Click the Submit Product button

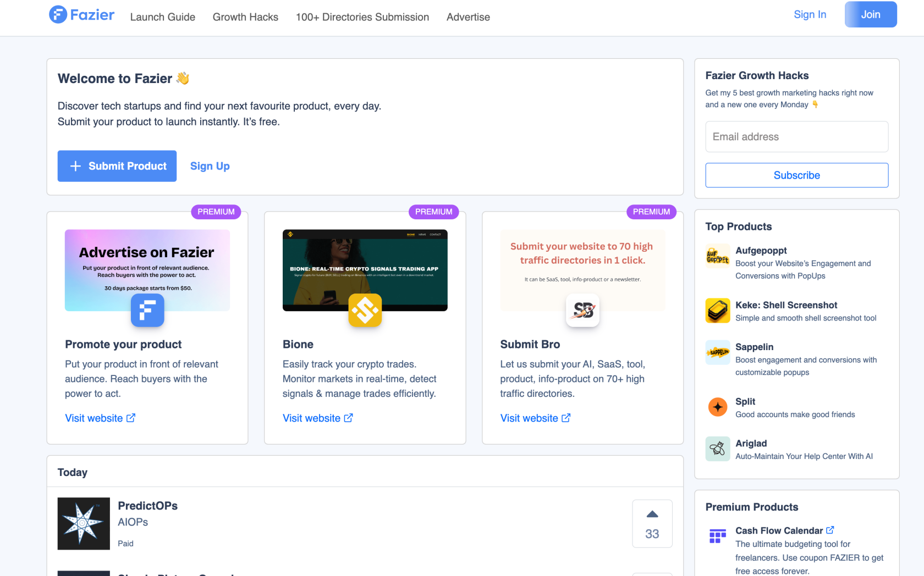click(x=117, y=166)
